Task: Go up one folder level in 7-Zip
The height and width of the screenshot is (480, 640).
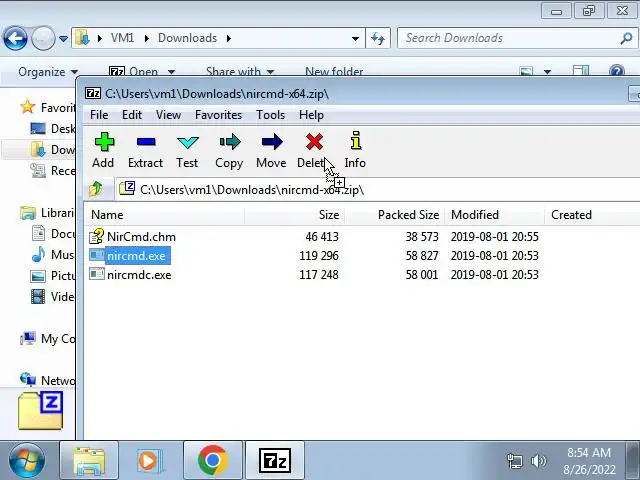Action: coord(96,189)
